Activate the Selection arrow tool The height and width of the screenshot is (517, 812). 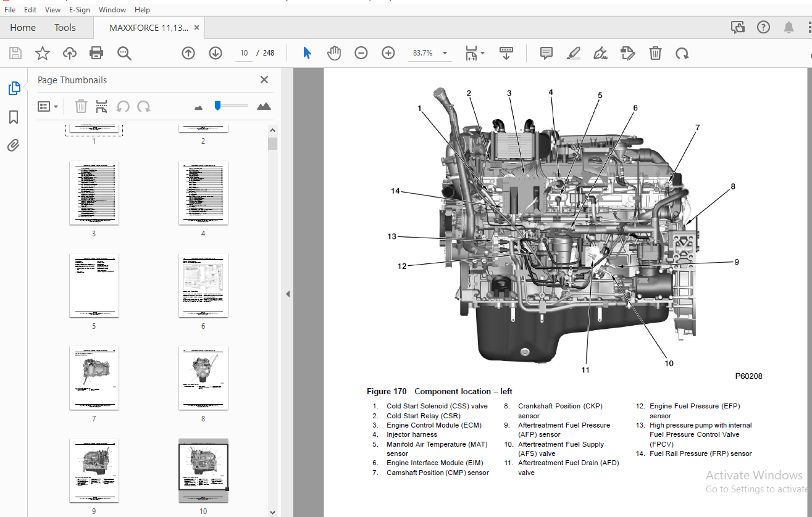[x=307, y=53]
